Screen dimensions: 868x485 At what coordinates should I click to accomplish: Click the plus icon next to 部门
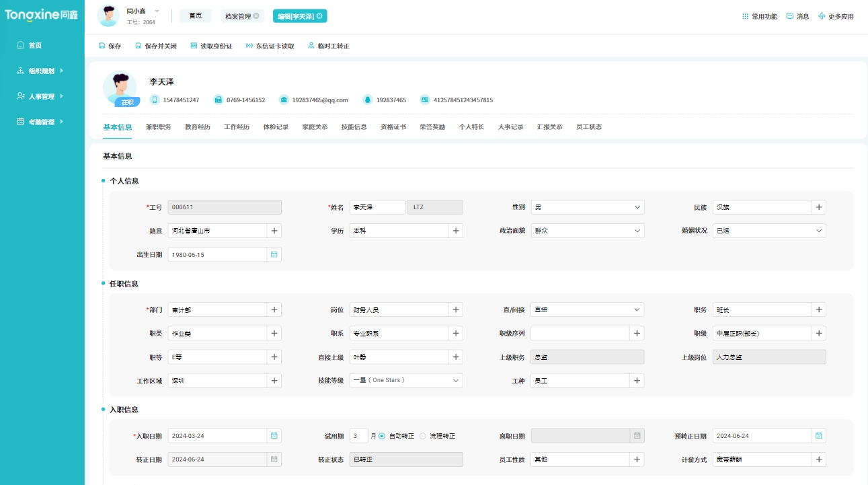point(274,309)
